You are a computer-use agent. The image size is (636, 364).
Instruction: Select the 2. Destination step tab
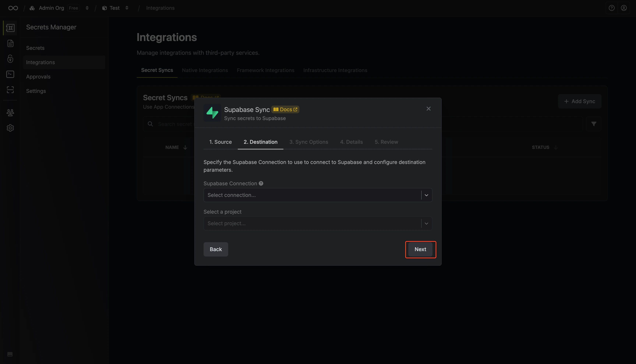tap(260, 142)
